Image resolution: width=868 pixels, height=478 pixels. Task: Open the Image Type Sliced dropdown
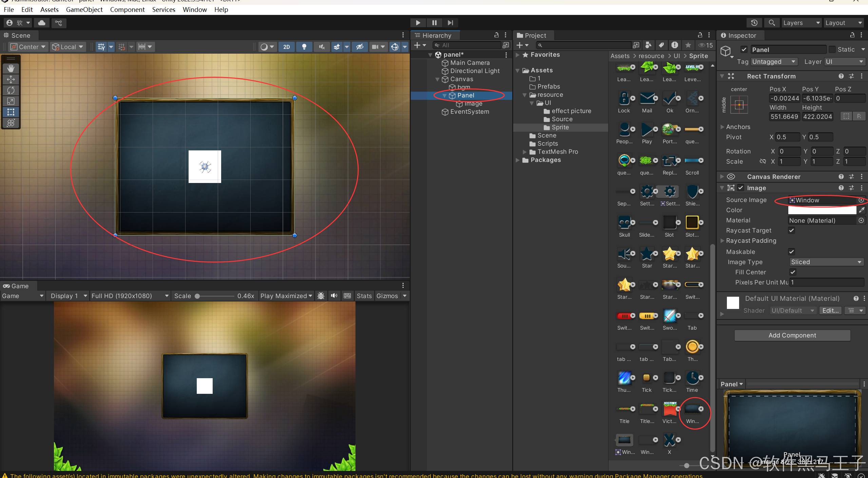click(x=826, y=262)
